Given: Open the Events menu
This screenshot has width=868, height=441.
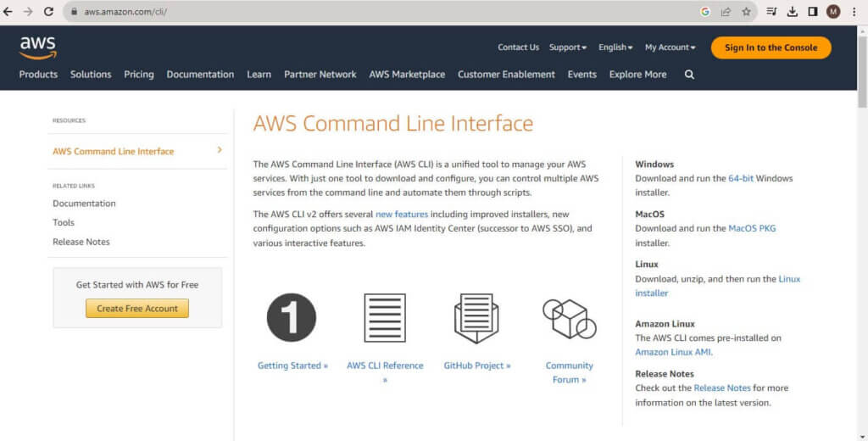Looking at the screenshot, I should pos(581,75).
